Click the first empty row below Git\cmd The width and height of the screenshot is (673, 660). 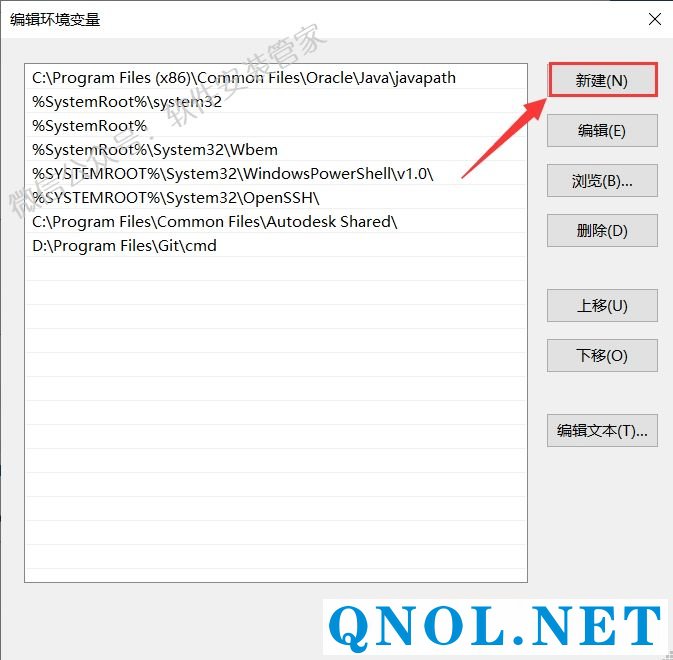(276, 269)
